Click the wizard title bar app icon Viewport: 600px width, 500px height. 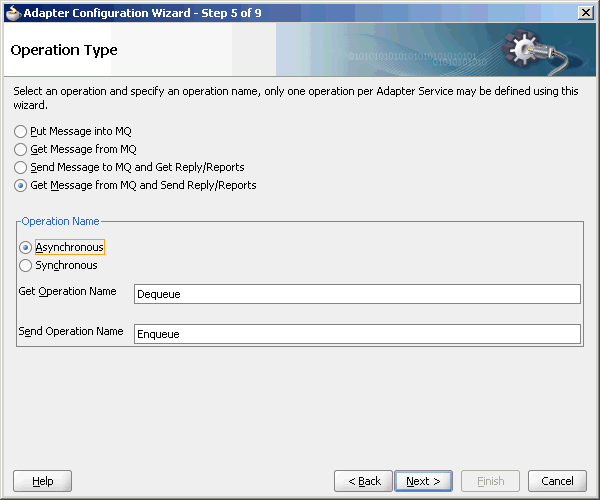point(13,13)
